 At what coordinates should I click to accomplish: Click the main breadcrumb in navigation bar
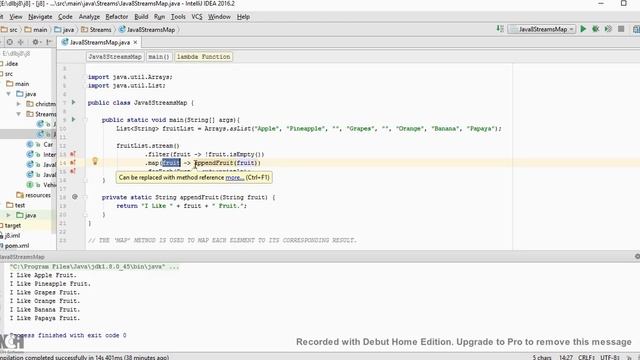(x=36, y=29)
